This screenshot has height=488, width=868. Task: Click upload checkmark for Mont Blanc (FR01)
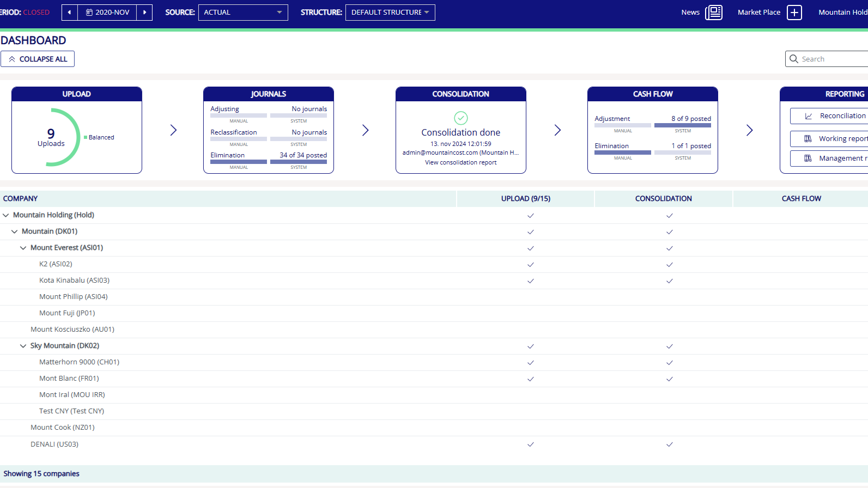click(530, 379)
